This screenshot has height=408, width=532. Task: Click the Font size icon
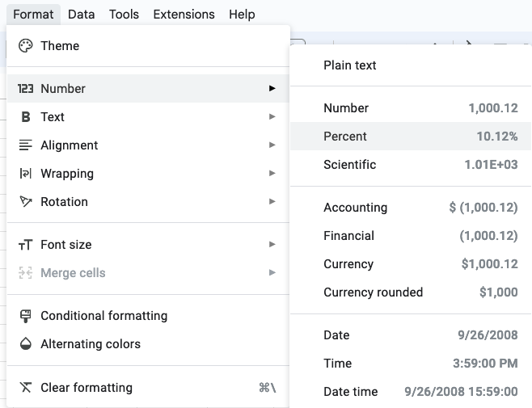pos(25,245)
